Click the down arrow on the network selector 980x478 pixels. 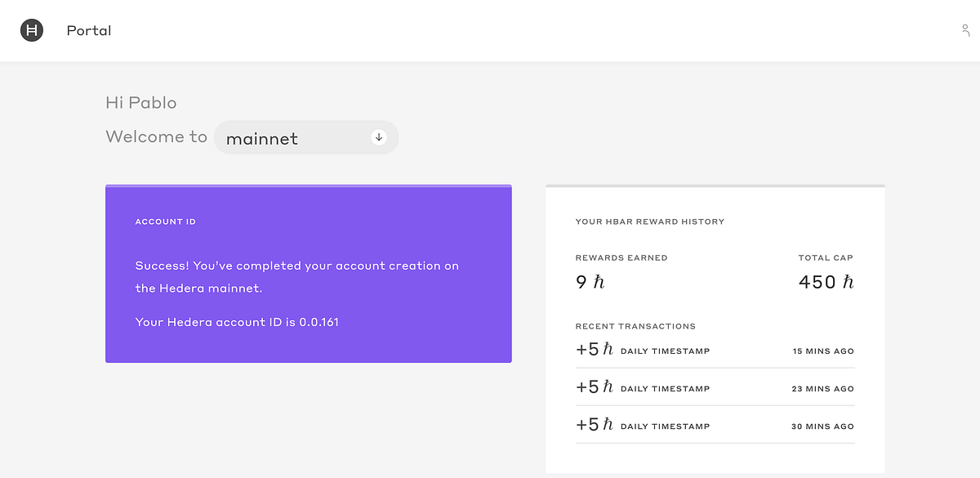click(x=378, y=137)
